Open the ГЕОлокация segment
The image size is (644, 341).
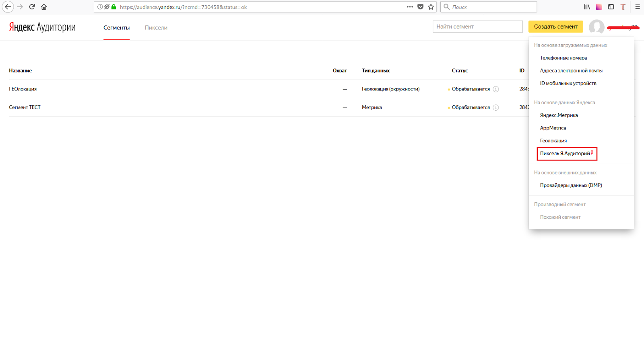tap(23, 89)
